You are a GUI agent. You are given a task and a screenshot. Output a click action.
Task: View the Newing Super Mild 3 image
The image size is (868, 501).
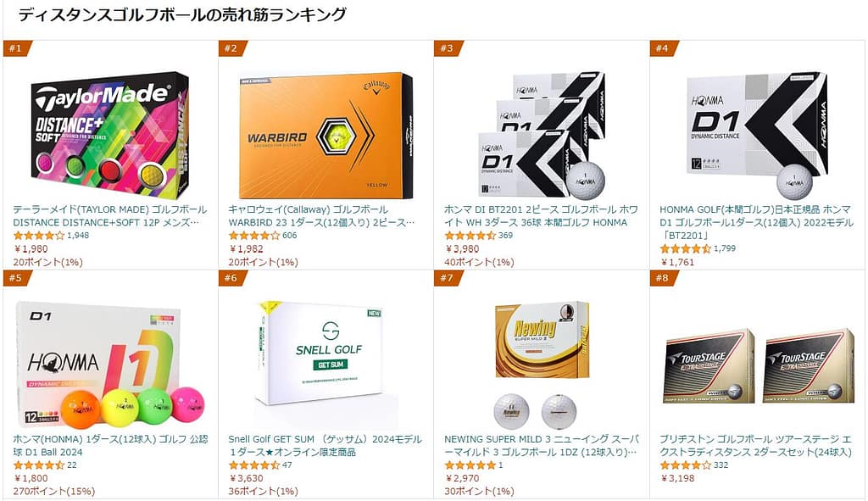542,365
